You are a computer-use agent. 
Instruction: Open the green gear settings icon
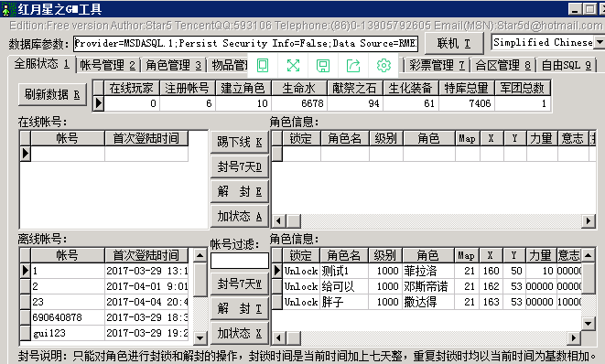384,66
